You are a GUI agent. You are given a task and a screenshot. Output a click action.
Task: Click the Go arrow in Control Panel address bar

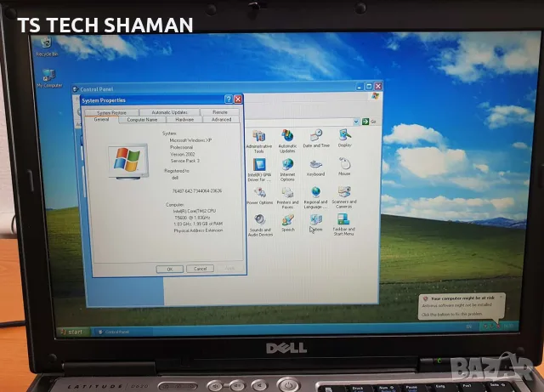point(365,122)
